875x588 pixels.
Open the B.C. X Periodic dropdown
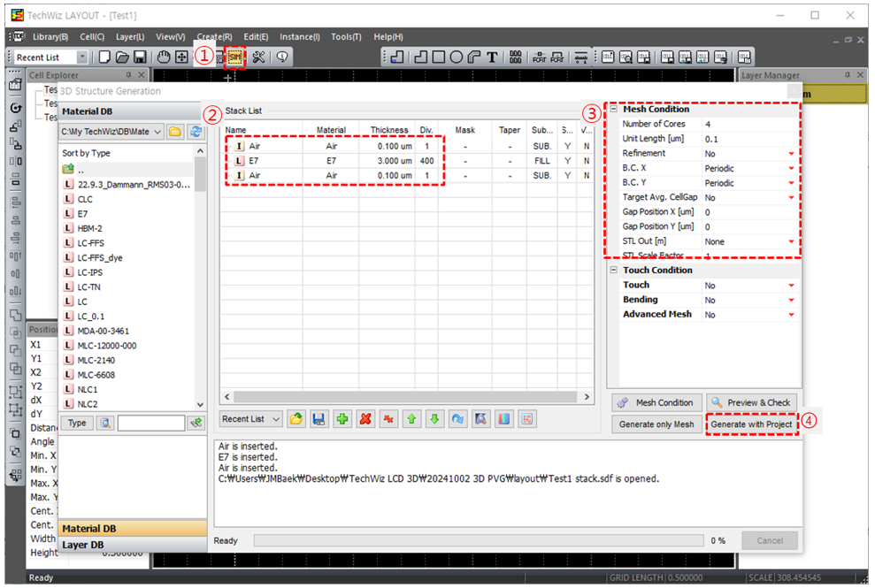[791, 169]
